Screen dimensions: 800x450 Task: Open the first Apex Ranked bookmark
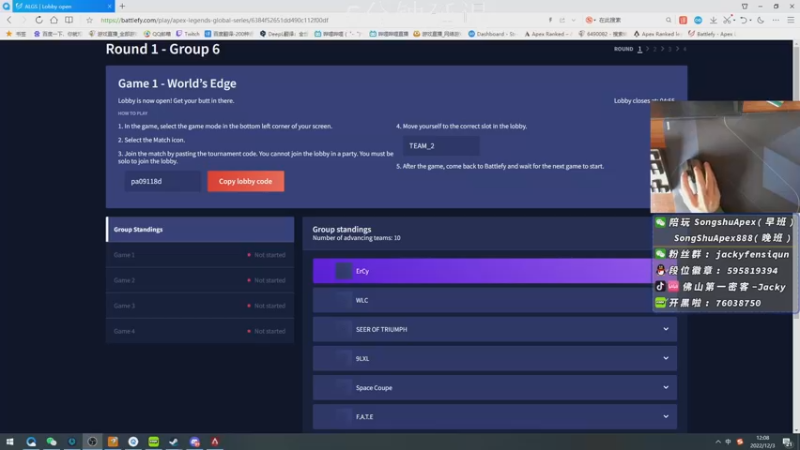tap(547, 34)
